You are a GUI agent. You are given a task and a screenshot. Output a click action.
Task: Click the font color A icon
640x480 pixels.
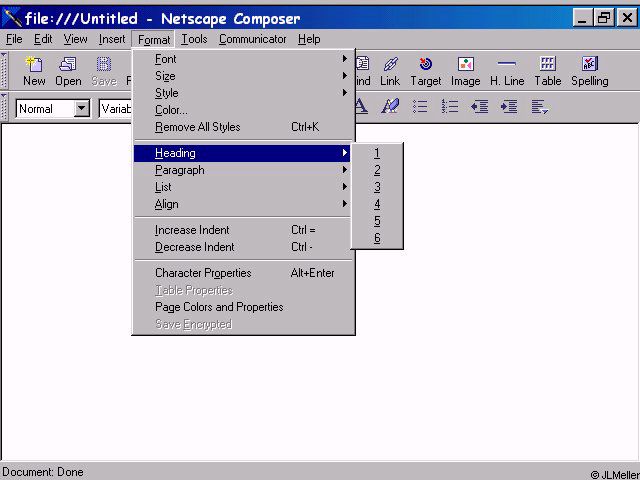[361, 107]
